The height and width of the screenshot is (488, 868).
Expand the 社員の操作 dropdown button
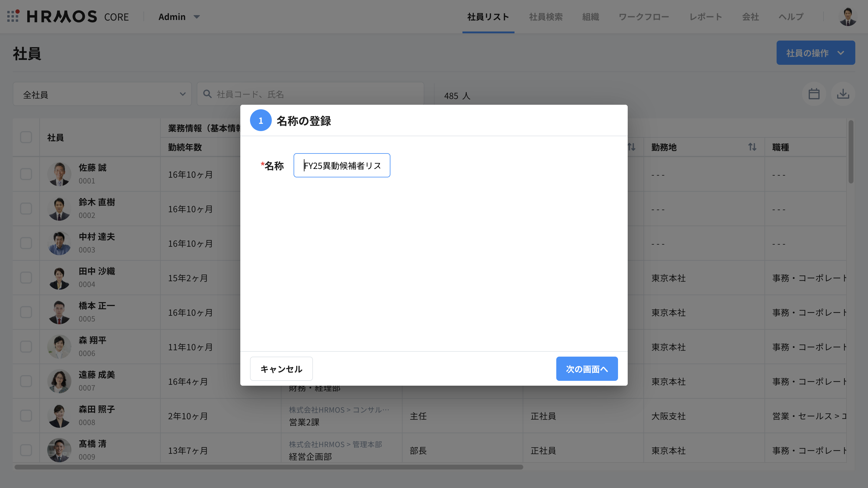[x=815, y=53]
